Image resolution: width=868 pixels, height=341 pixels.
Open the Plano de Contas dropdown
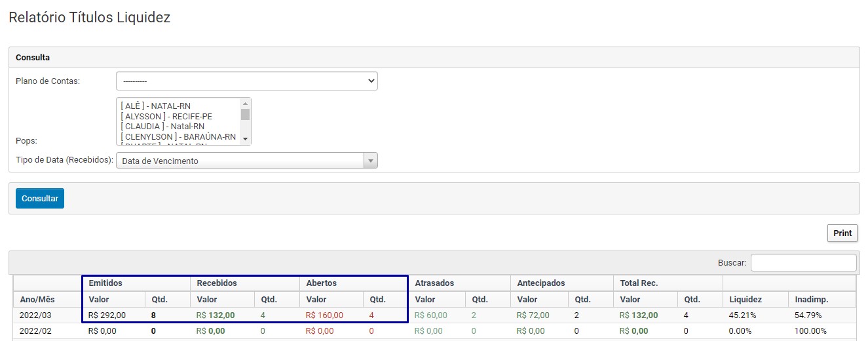click(246, 81)
